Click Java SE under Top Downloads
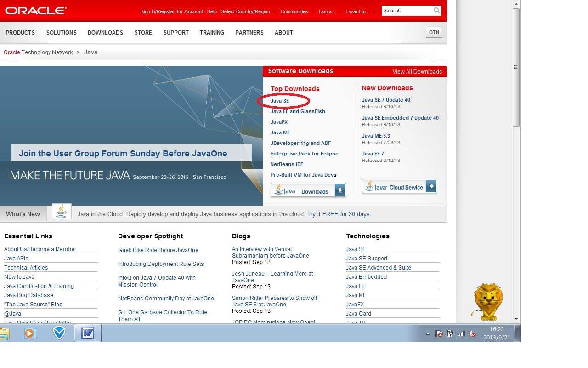 [280, 101]
